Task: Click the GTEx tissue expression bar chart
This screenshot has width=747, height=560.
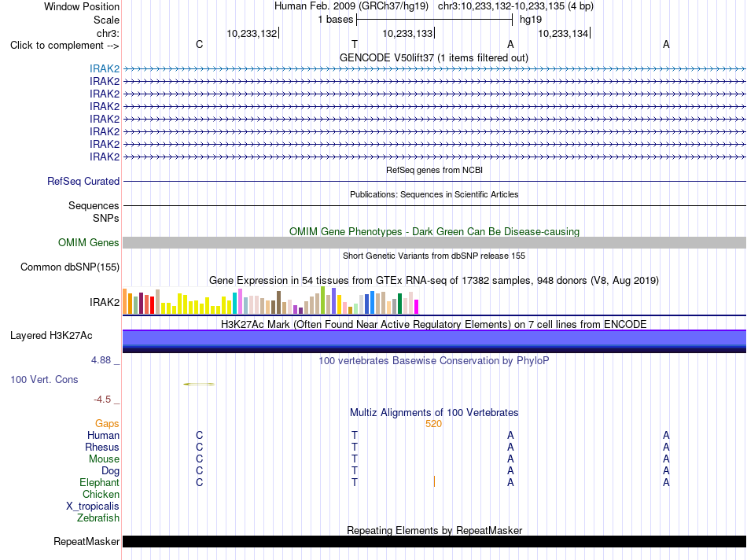Action: [x=270, y=300]
